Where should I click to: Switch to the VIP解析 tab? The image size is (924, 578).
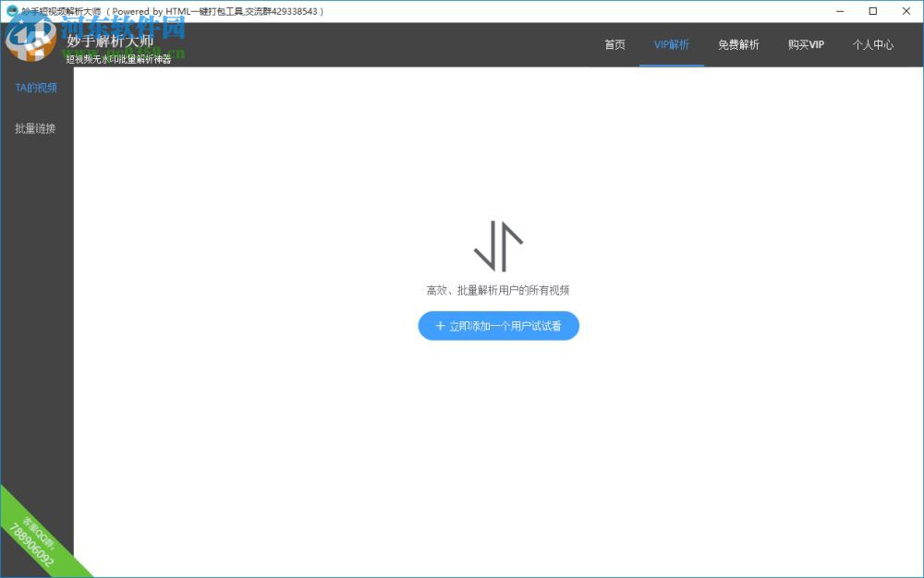[x=671, y=44]
